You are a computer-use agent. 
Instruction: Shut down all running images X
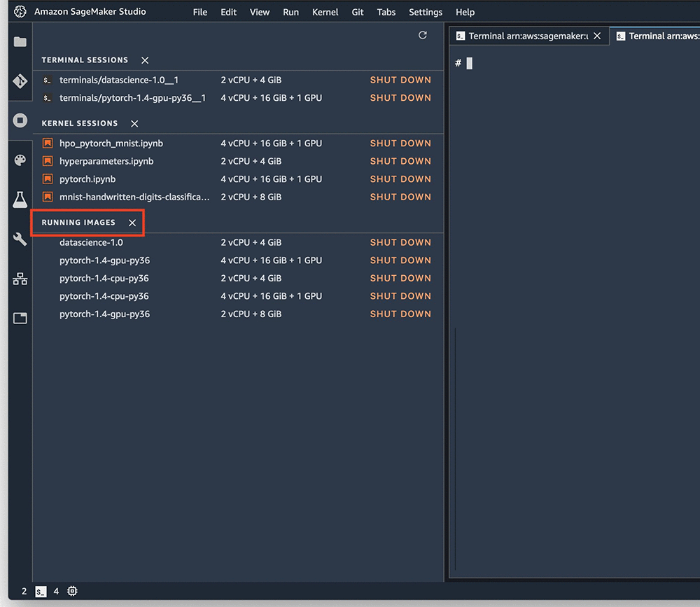coord(132,223)
